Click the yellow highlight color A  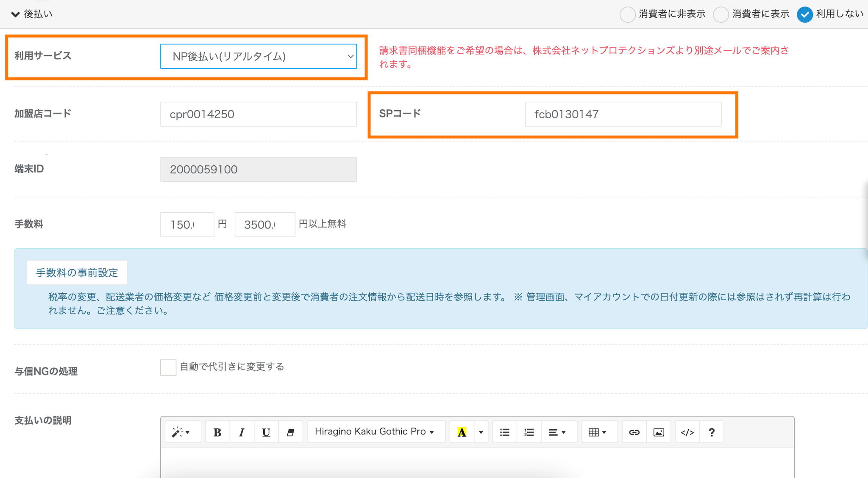click(462, 432)
